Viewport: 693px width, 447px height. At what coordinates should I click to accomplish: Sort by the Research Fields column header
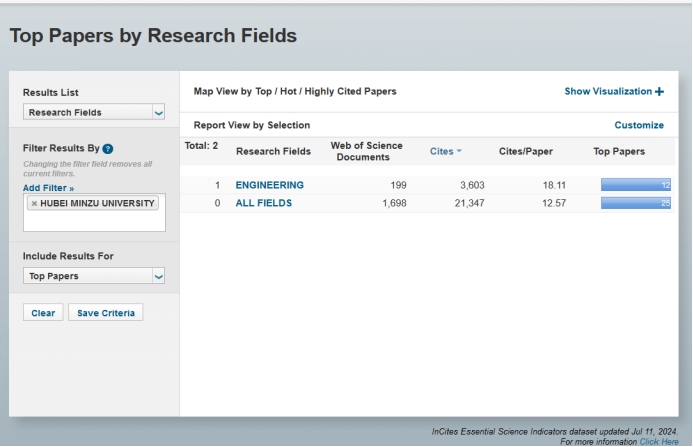(273, 151)
